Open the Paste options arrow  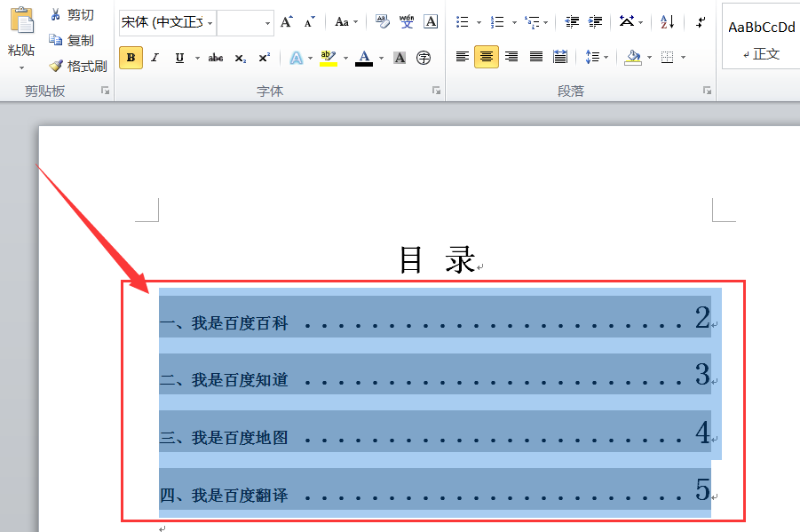(x=21, y=67)
